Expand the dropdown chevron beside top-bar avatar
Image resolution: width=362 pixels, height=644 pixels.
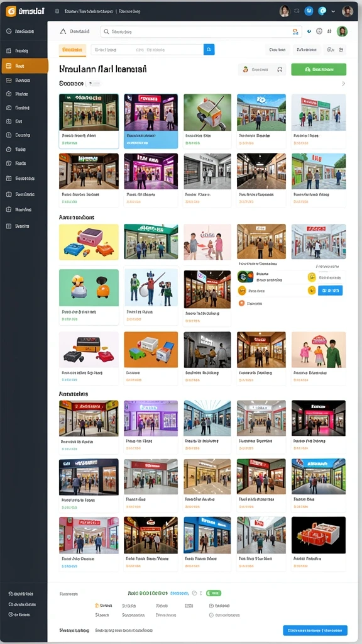point(333,11)
